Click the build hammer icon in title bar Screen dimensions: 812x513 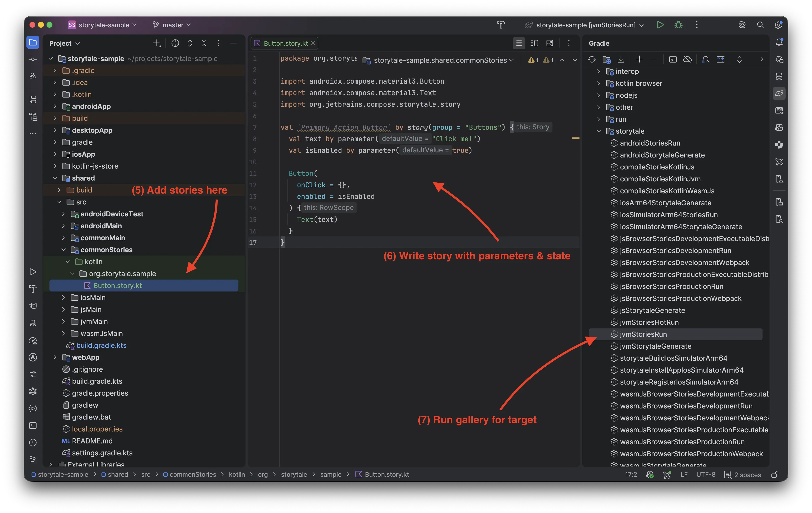(501, 25)
